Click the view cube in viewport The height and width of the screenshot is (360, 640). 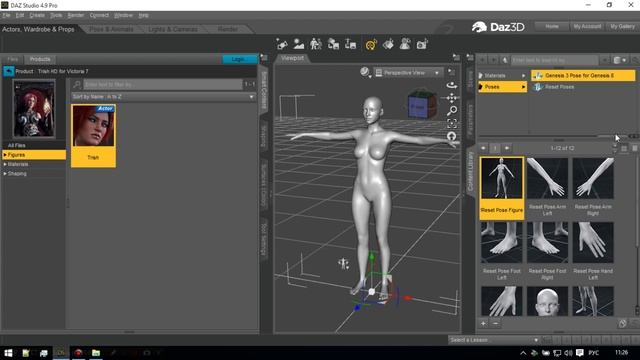click(x=422, y=104)
